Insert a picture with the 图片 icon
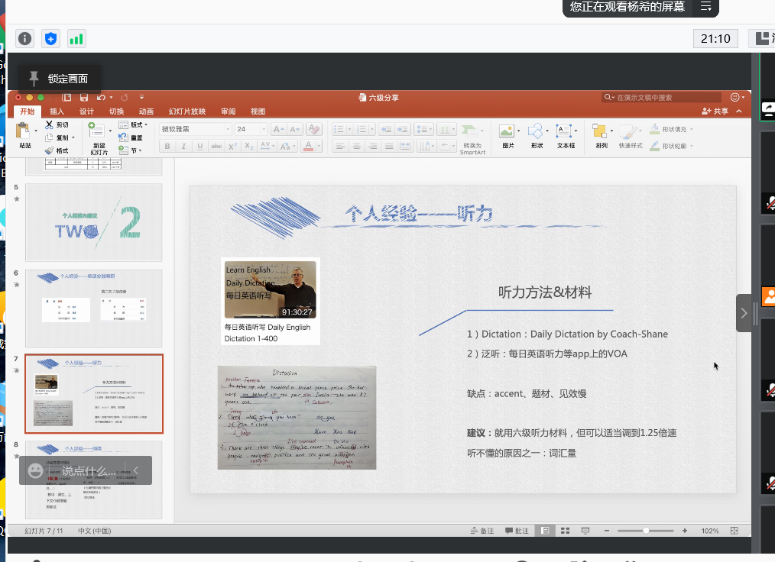The width and height of the screenshot is (775, 562). click(508, 132)
